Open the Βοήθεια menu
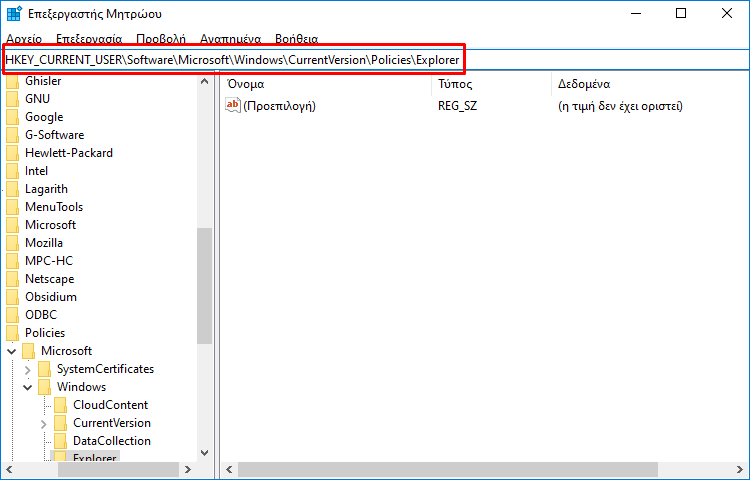 (297, 39)
